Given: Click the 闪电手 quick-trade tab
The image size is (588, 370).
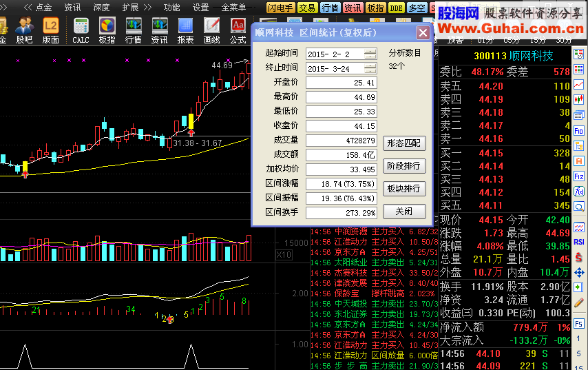Looking at the screenshot, I should point(280,8).
